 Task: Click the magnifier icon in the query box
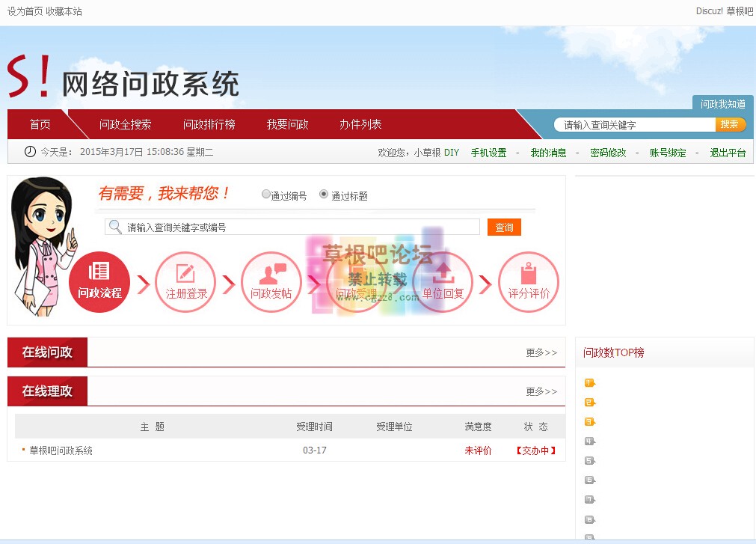pyautogui.click(x=114, y=226)
